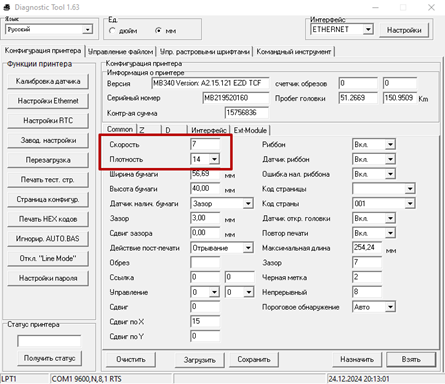Screen dimensions: 445x384
Task: Click the Обрез input field
Action: tap(205, 262)
